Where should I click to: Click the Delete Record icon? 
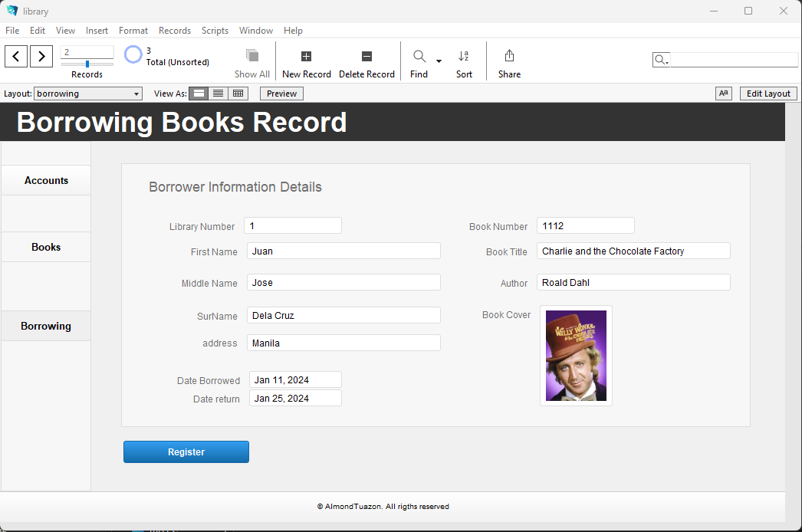[366, 57]
